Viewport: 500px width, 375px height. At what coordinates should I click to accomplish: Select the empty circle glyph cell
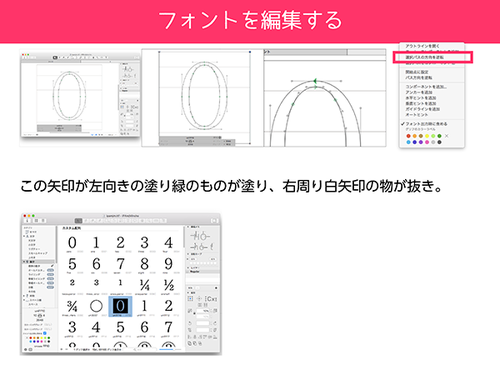tap(96, 306)
